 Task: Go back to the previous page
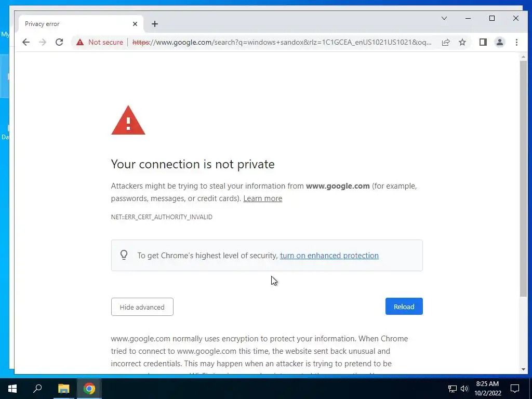pyautogui.click(x=26, y=42)
